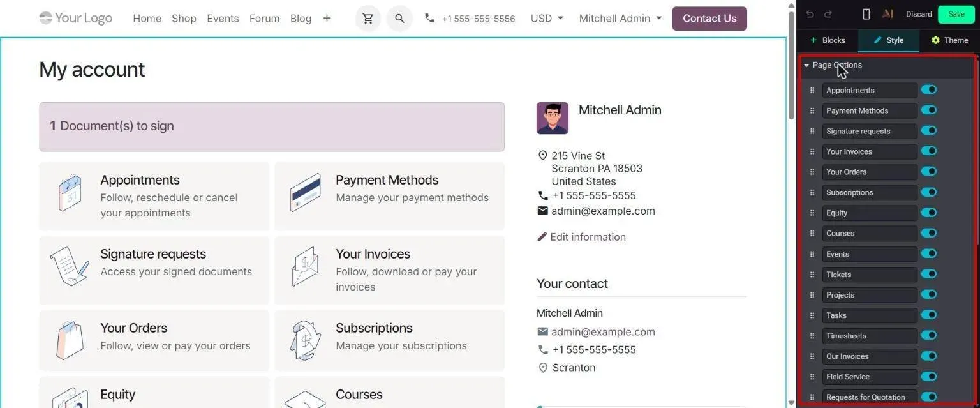Switch off the Subscriptions toggle

929,192
